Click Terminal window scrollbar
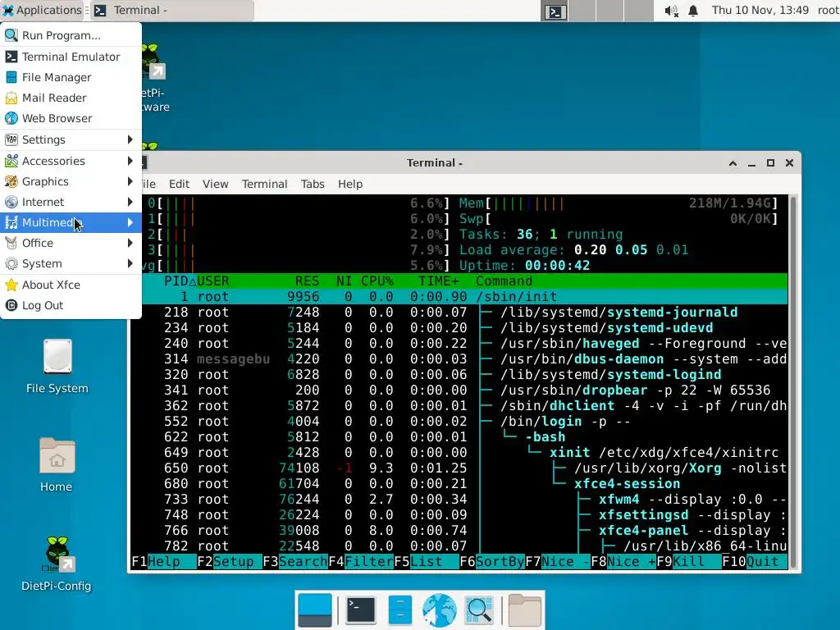Screen dimensions: 840x630 (793, 381)
